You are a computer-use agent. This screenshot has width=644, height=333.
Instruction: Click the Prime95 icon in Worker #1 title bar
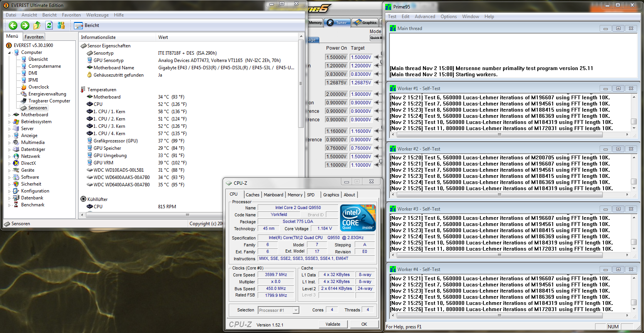point(393,89)
